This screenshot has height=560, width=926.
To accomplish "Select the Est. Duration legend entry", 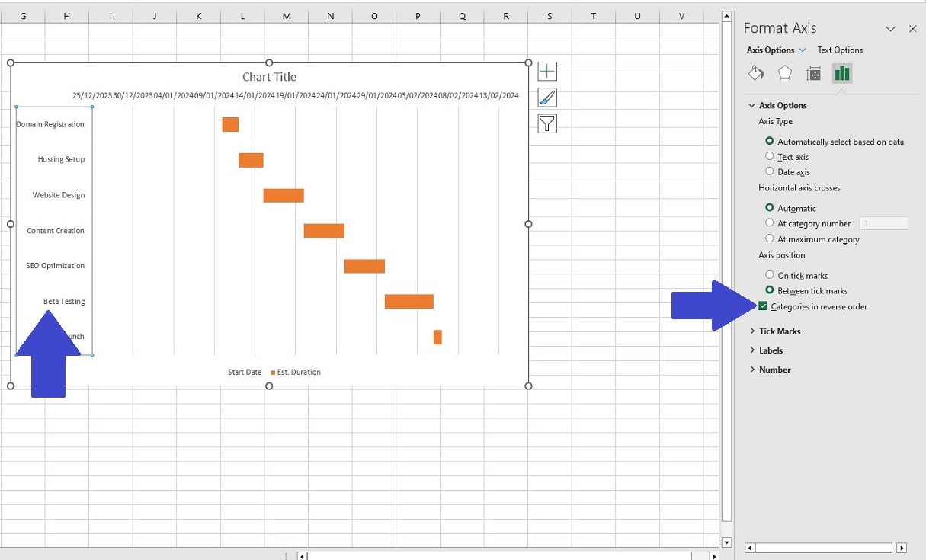I will (297, 372).
